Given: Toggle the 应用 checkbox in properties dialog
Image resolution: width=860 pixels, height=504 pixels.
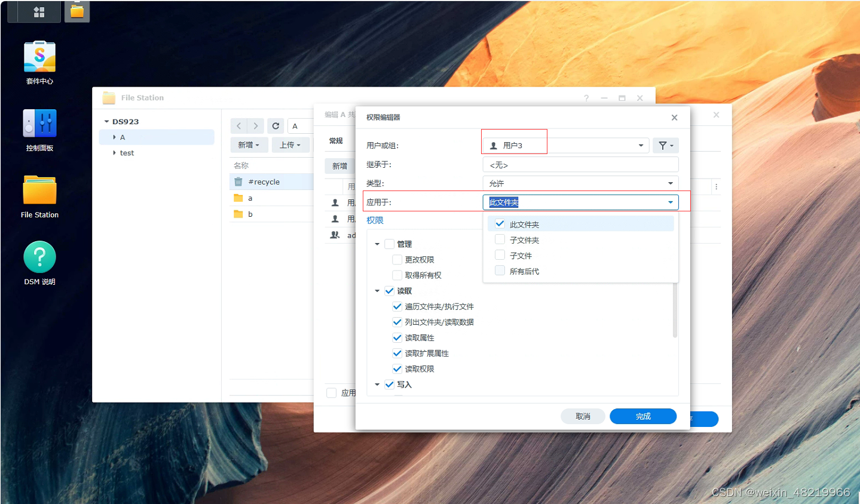Looking at the screenshot, I should click(x=331, y=393).
